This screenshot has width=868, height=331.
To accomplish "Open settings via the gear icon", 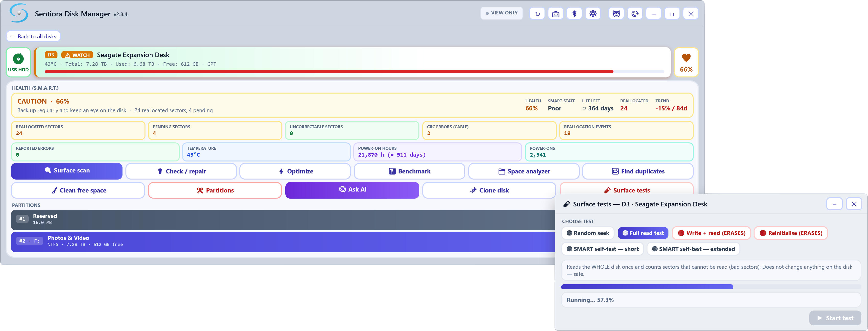I will [593, 14].
